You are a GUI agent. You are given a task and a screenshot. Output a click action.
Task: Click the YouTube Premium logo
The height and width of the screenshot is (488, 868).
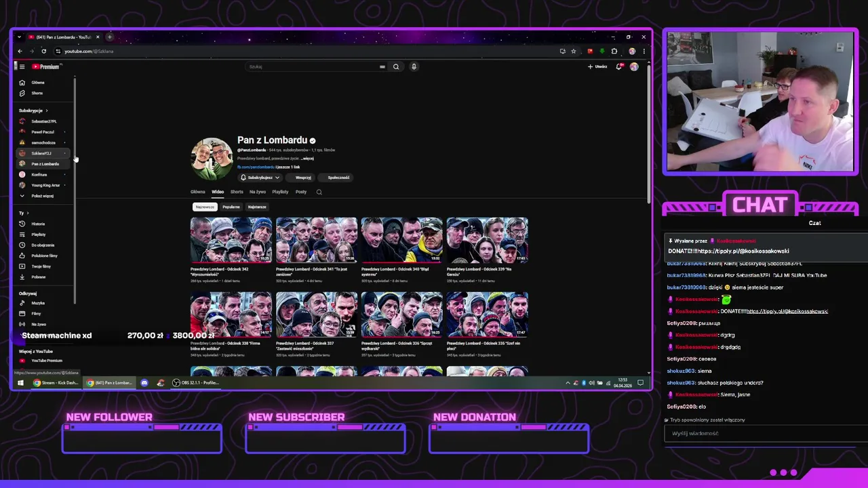46,66
